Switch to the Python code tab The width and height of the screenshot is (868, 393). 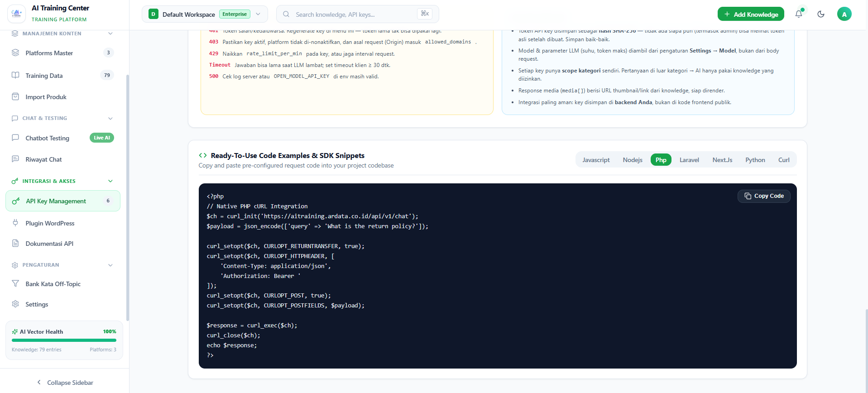click(x=755, y=160)
